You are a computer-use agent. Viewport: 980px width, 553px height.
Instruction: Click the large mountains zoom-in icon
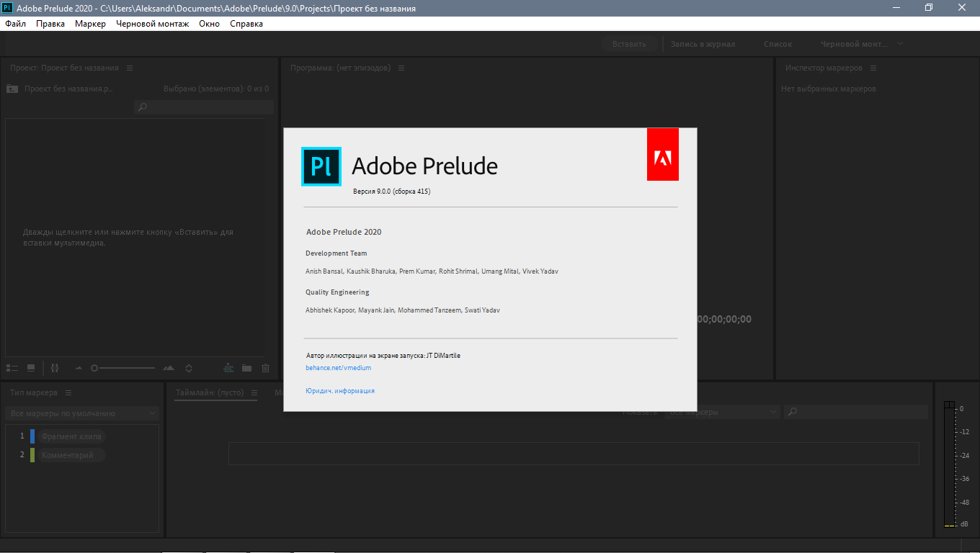click(x=169, y=368)
